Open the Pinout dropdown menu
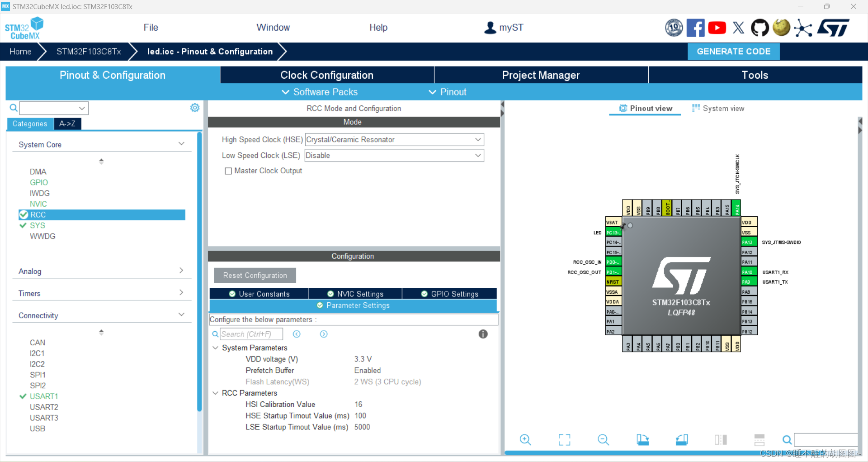The image size is (868, 462). pyautogui.click(x=448, y=92)
